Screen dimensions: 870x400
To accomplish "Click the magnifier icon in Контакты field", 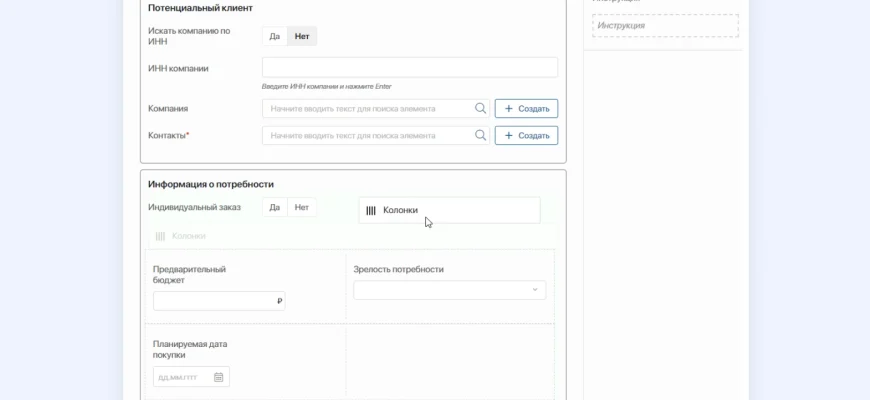I will (x=480, y=135).
